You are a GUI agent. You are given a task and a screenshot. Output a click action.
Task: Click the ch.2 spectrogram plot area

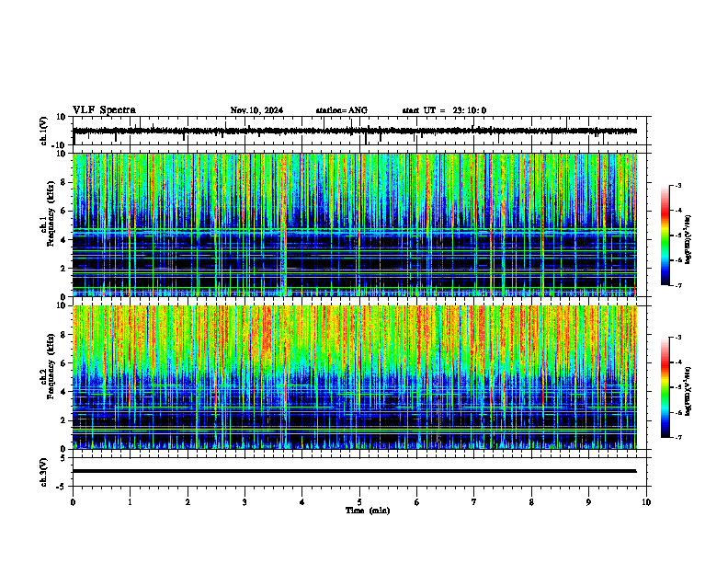tap(355, 377)
